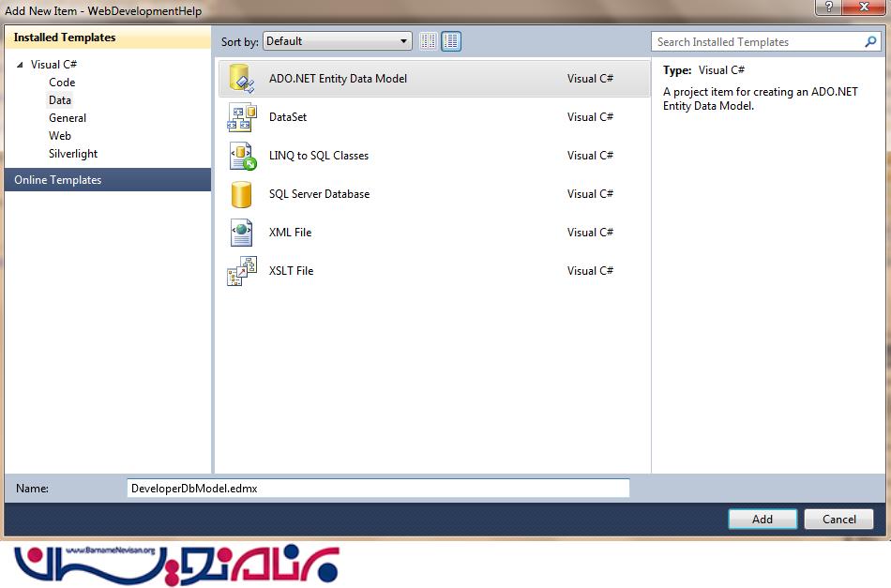Screen dimensions: 891x588
Task: Click the Name field with DeveloperDbModel.edmx
Action: [378, 488]
